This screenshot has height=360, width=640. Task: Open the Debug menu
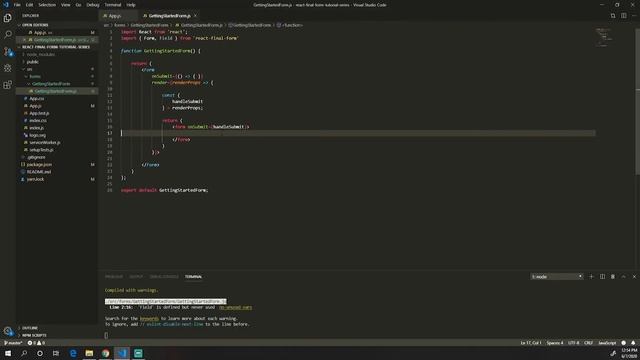tap(93, 5)
